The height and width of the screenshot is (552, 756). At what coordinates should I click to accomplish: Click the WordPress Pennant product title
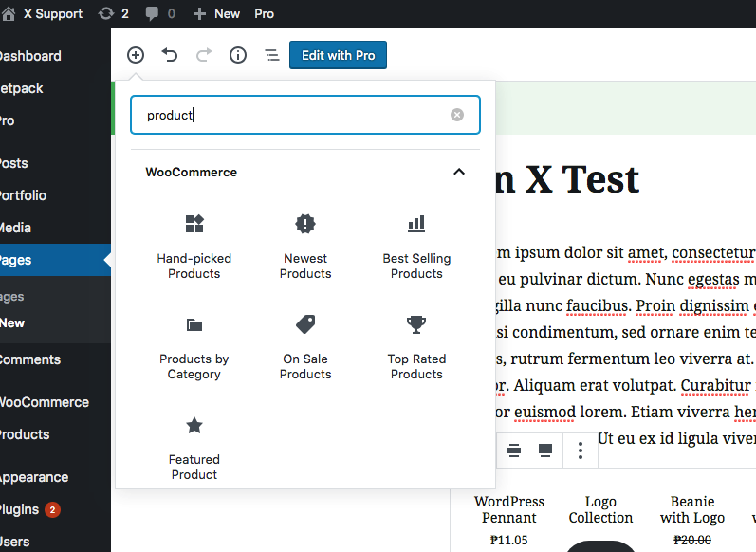(x=509, y=509)
